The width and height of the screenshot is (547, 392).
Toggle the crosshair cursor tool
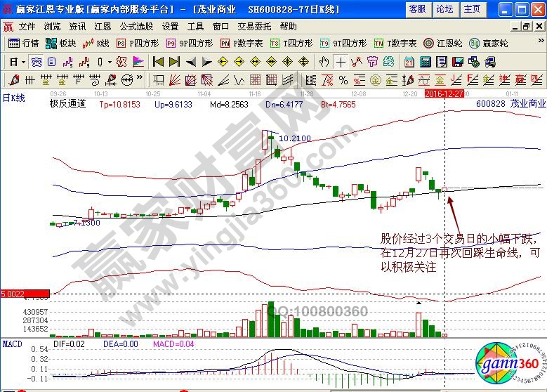tap(341, 61)
